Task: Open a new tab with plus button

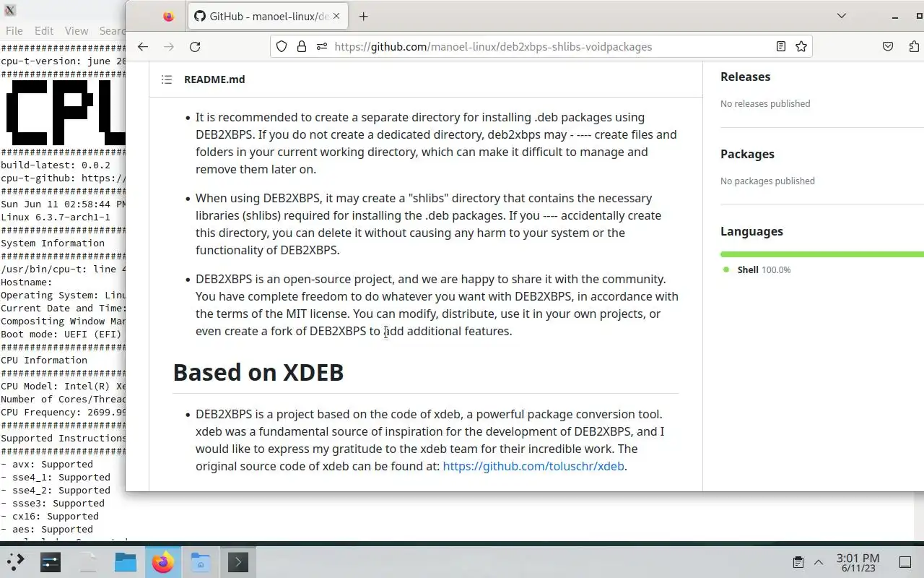Action: point(363,16)
